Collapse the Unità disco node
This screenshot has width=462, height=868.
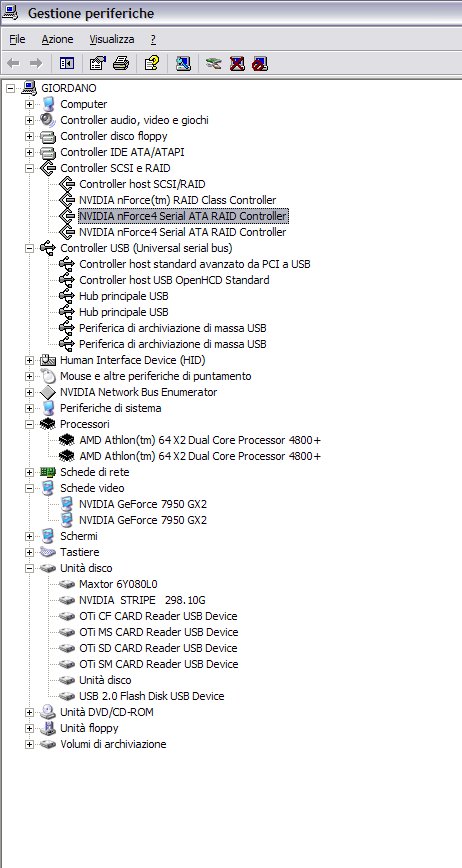tap(29, 569)
